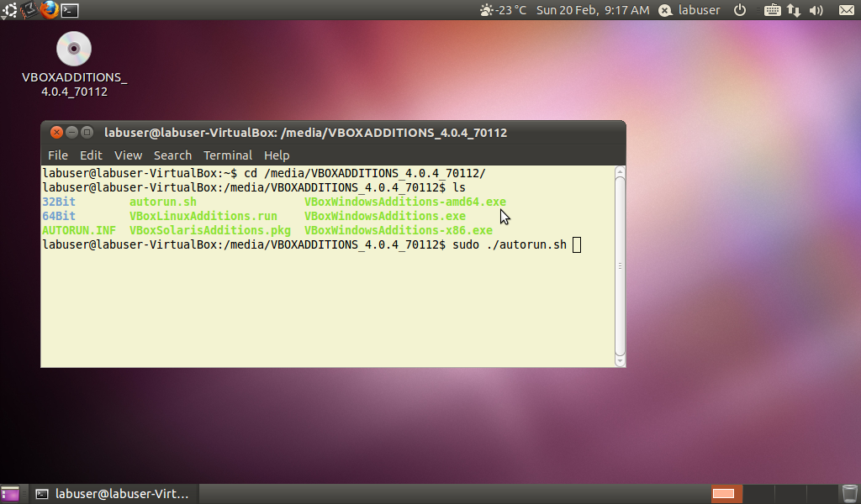Click the VBoxSolarisAdditions.pkg file name

click(x=209, y=230)
